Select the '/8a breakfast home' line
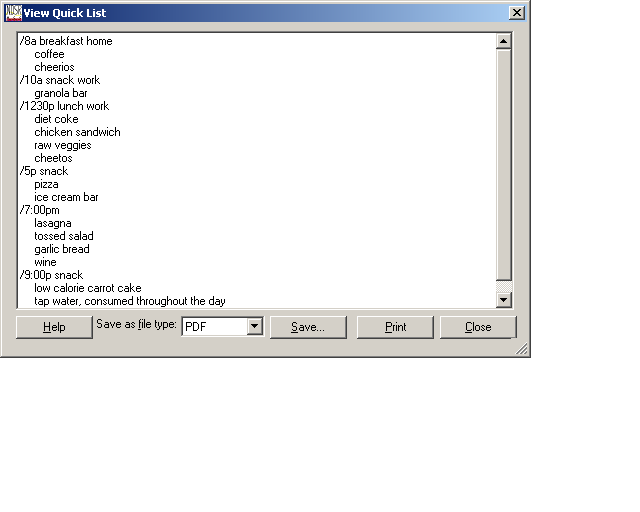This screenshot has height=512, width=640. [66, 41]
